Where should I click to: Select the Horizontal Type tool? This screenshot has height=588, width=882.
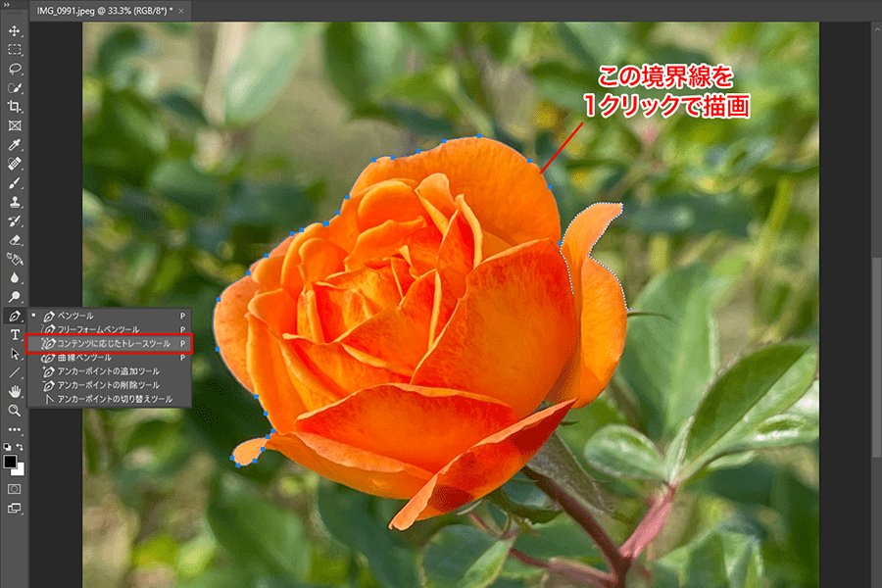pyautogui.click(x=14, y=335)
